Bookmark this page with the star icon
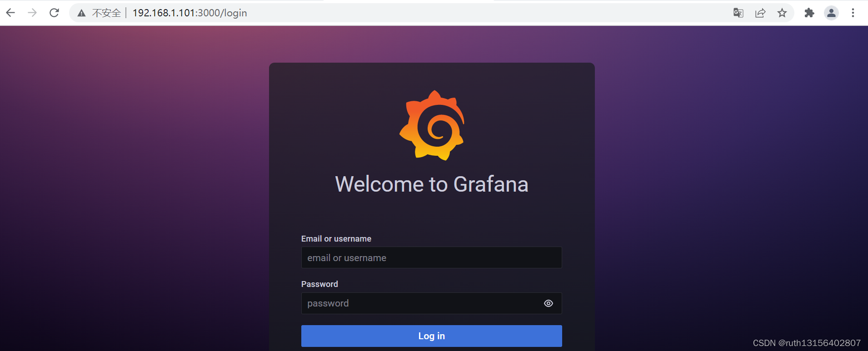Screen dimensions: 868x351 pyautogui.click(x=782, y=13)
